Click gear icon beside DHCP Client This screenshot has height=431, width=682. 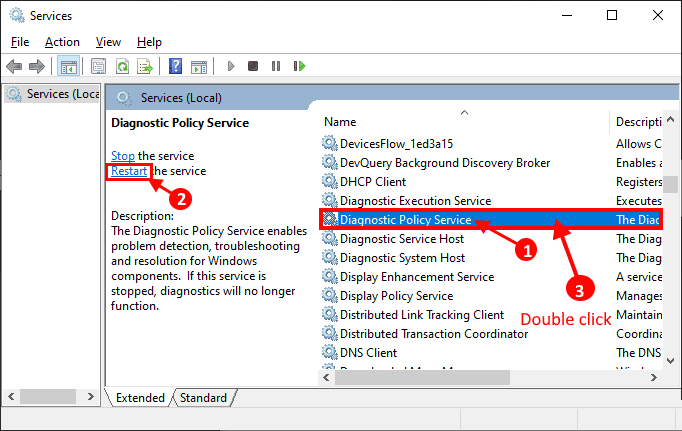pyautogui.click(x=329, y=181)
